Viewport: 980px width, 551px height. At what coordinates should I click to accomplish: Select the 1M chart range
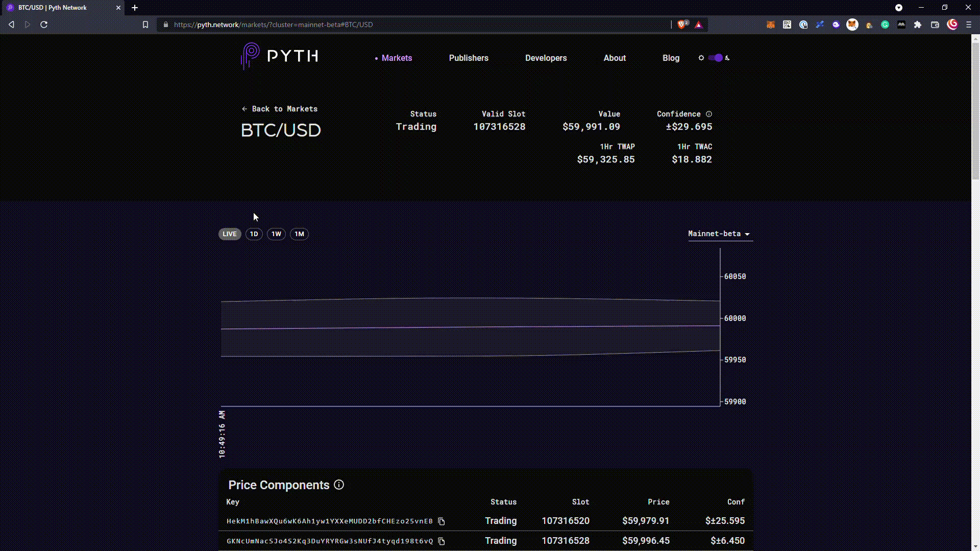[x=299, y=234]
